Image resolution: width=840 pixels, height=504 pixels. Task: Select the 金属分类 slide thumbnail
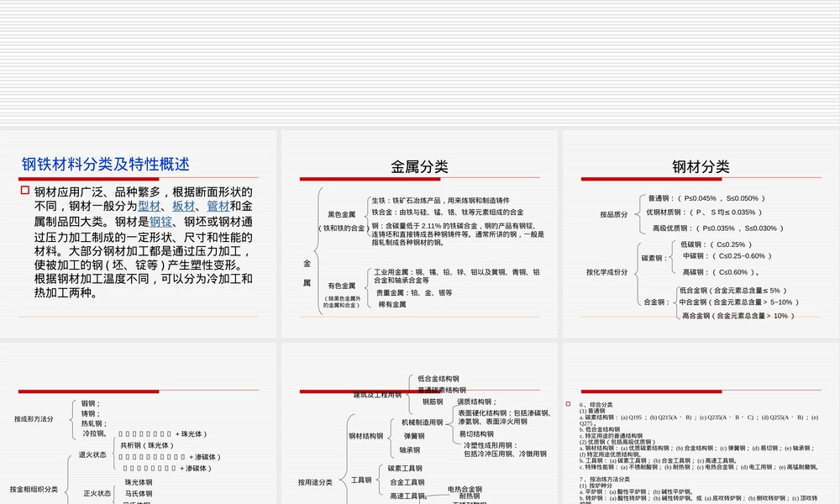[419, 234]
